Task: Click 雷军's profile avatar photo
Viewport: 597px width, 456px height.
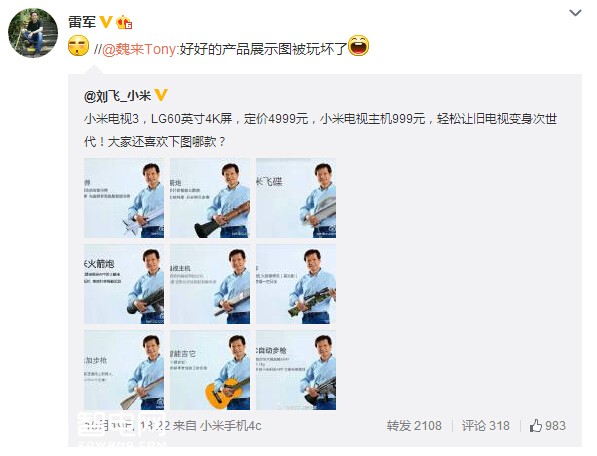Action: click(33, 33)
